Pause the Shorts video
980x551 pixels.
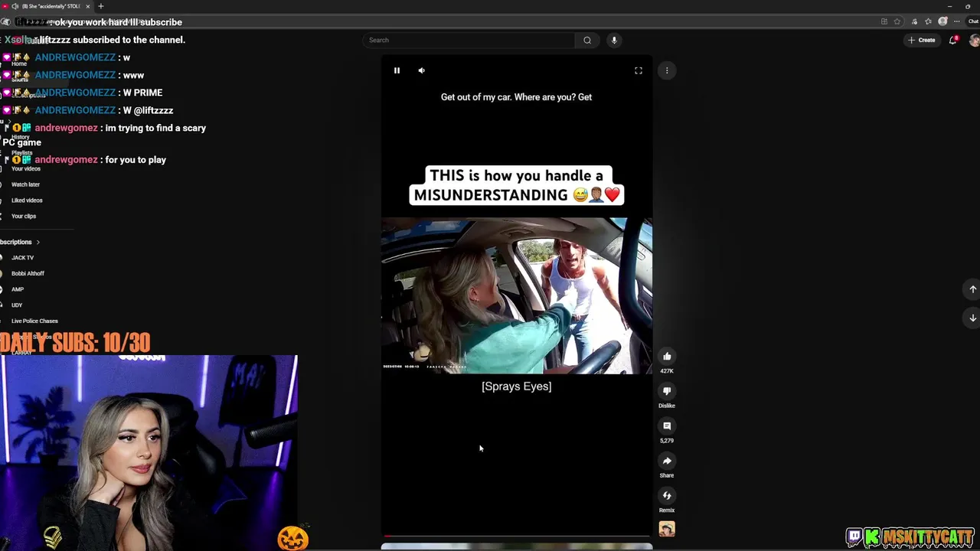(397, 70)
